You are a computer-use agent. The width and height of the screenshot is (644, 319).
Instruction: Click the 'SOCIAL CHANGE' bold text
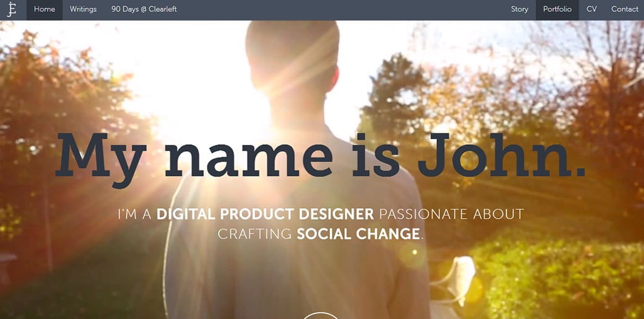click(x=358, y=234)
